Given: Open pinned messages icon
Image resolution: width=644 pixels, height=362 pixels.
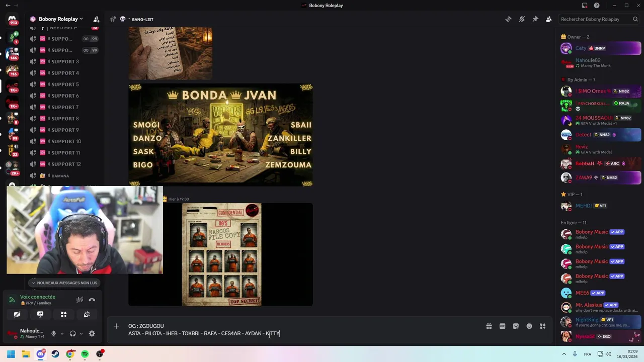Looking at the screenshot, I should (x=535, y=19).
